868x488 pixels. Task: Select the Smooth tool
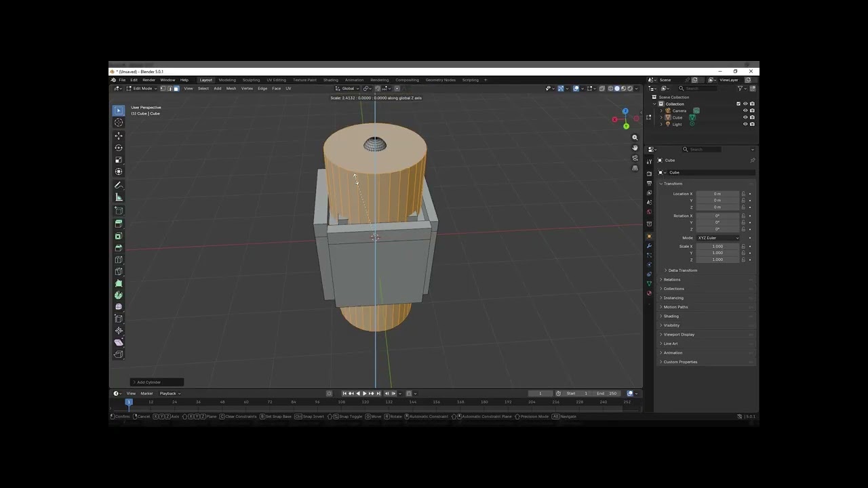click(119, 307)
